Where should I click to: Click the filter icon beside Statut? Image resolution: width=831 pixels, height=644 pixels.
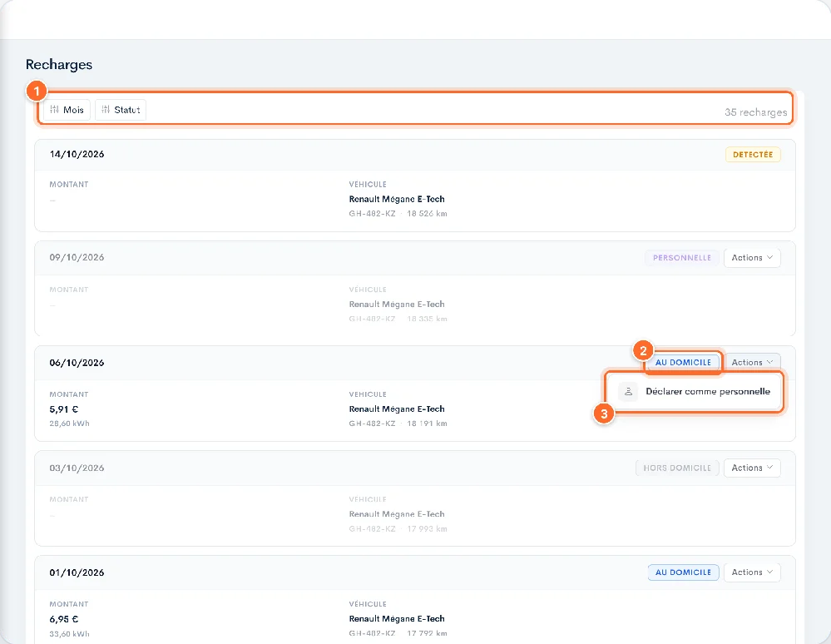106,110
